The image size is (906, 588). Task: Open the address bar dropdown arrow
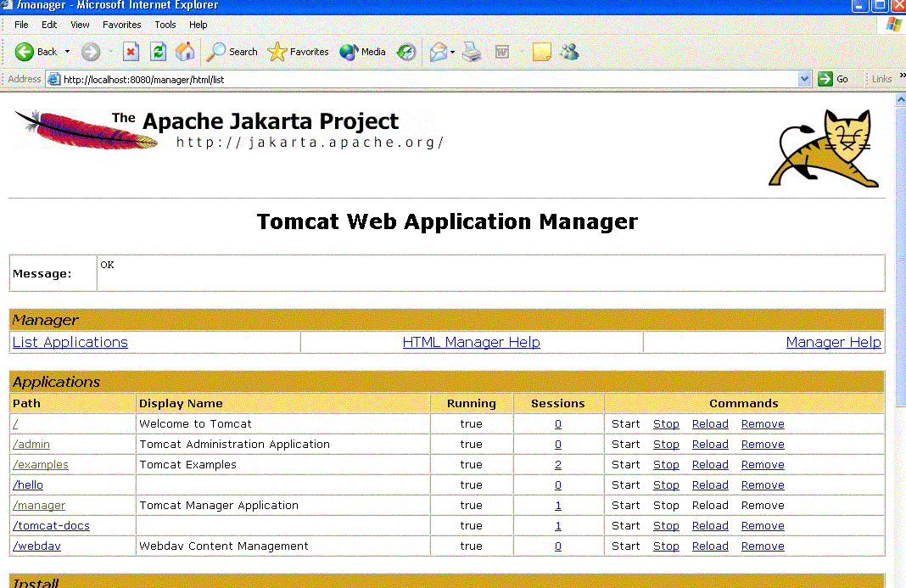(x=805, y=79)
